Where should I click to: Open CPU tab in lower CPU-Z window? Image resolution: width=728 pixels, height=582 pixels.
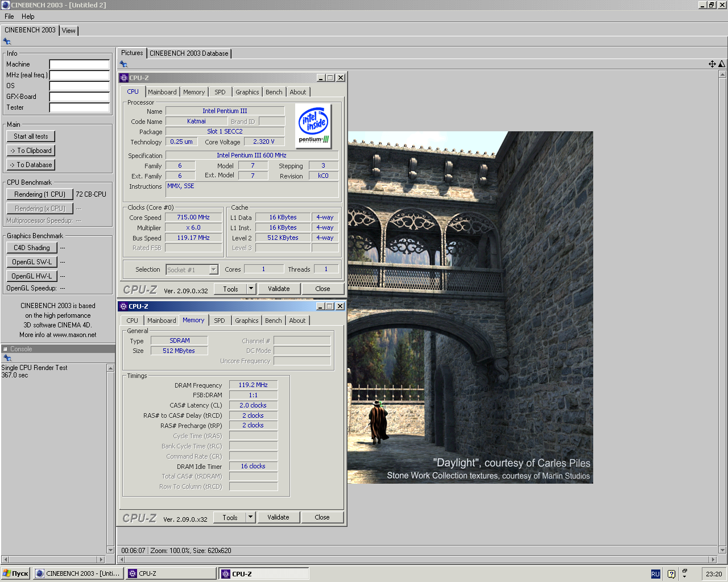pyautogui.click(x=133, y=321)
